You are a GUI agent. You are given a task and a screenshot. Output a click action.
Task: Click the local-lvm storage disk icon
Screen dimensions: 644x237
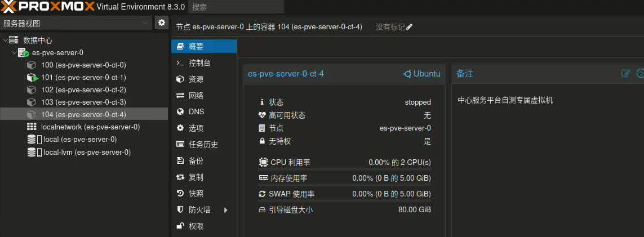pyautogui.click(x=32, y=153)
